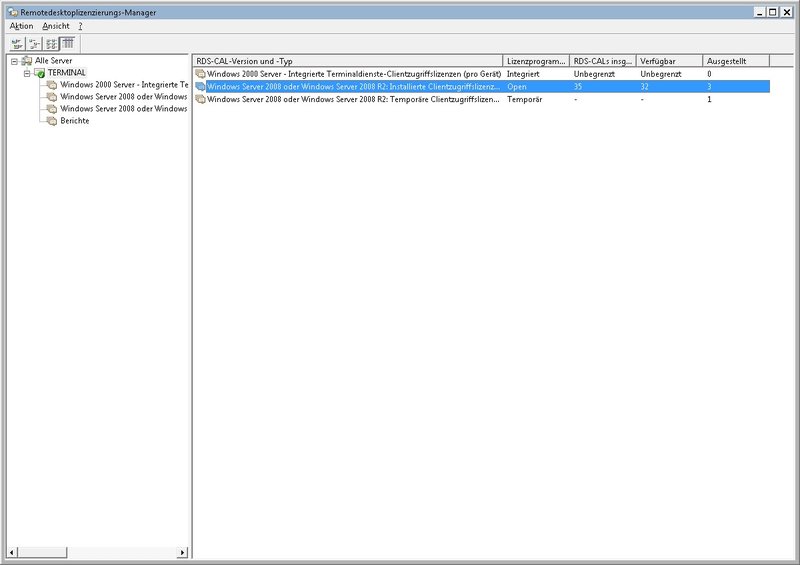800x565 pixels.
Task: Click the Temporär license program cell
Action: point(524,100)
